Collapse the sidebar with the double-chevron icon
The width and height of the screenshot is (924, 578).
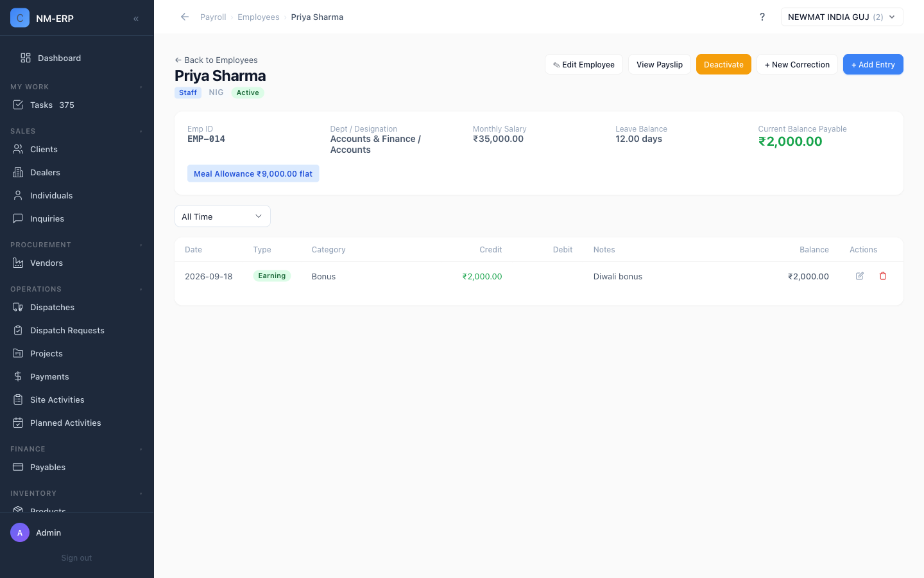pyautogui.click(x=136, y=19)
